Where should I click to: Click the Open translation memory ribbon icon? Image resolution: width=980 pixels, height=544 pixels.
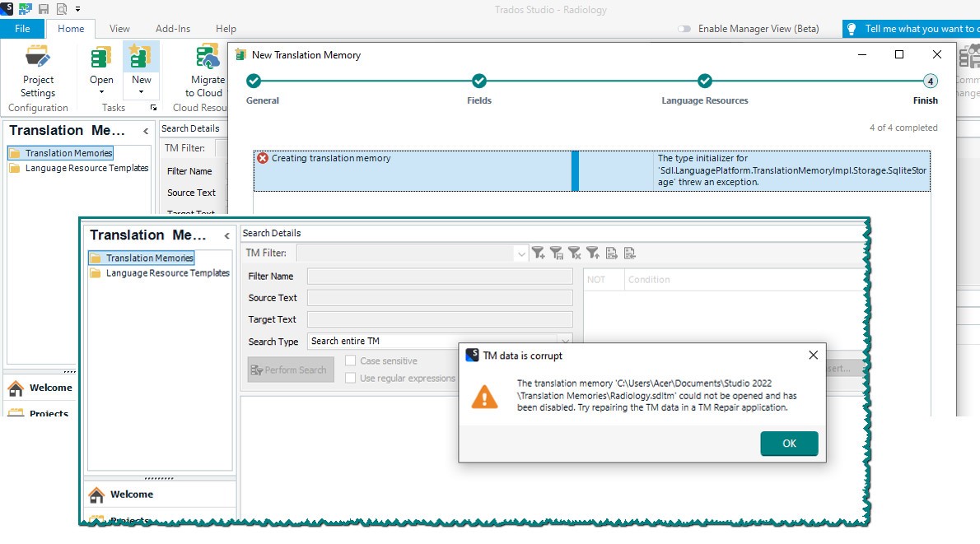tap(100, 58)
